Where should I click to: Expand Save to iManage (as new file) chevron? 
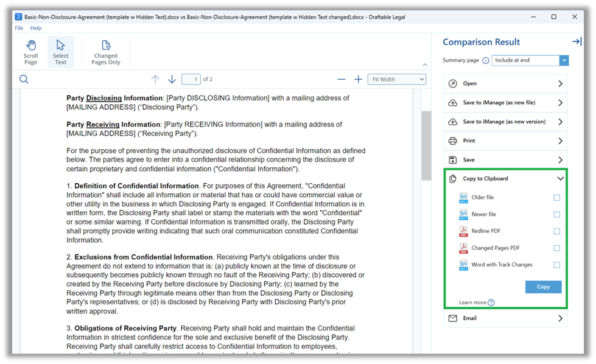click(560, 103)
